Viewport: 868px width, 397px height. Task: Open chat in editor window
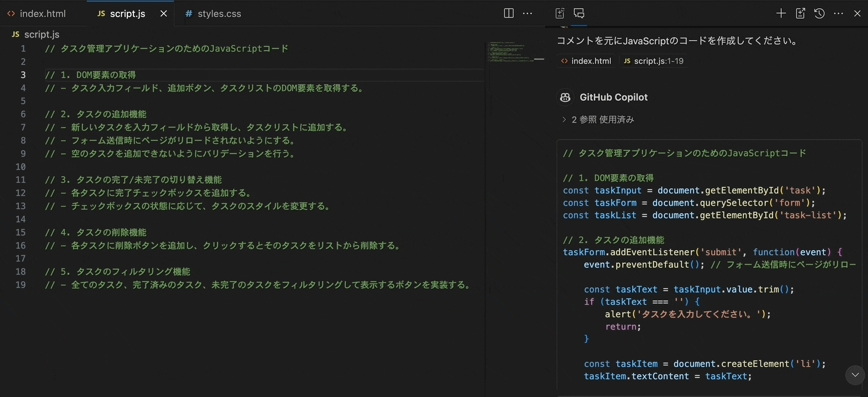801,14
